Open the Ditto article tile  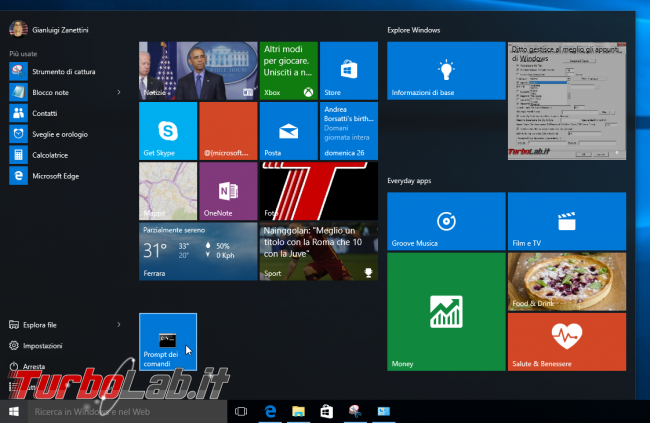tap(567, 101)
